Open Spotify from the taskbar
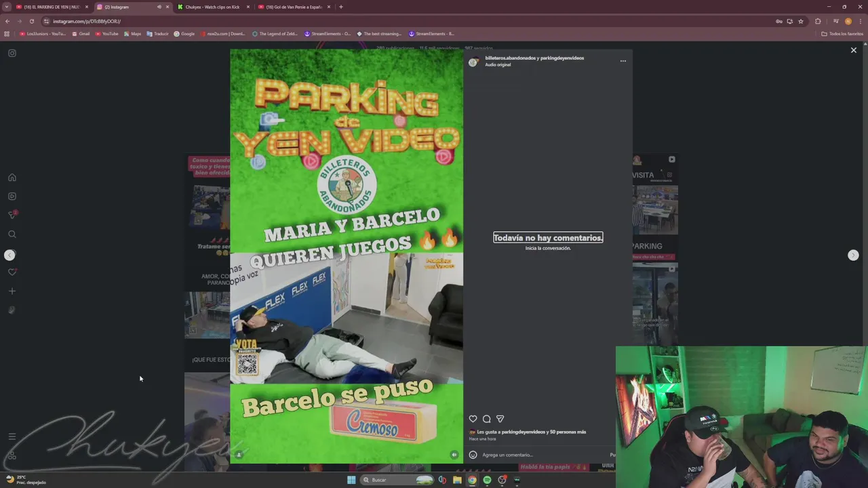Viewport: 868px width, 488px height. pyautogui.click(x=487, y=480)
